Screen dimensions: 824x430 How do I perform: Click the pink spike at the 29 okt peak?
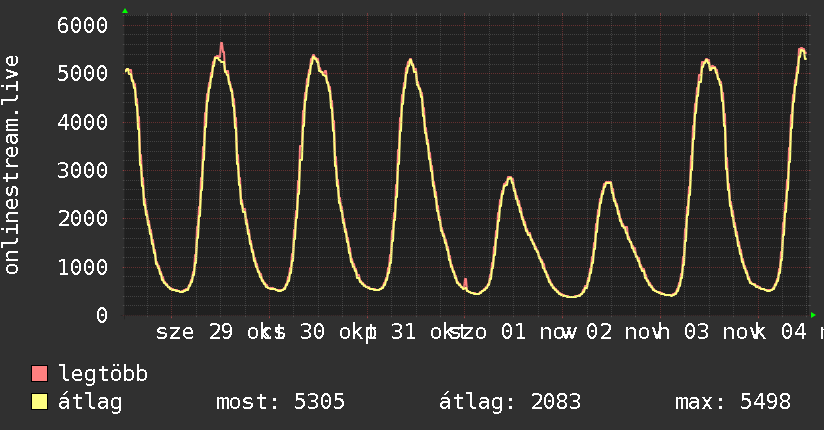(222, 50)
